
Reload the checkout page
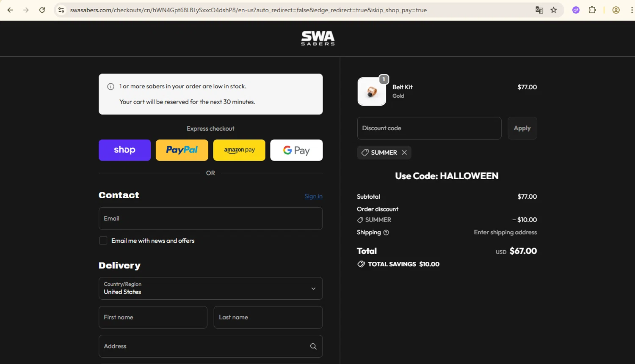[x=42, y=10]
